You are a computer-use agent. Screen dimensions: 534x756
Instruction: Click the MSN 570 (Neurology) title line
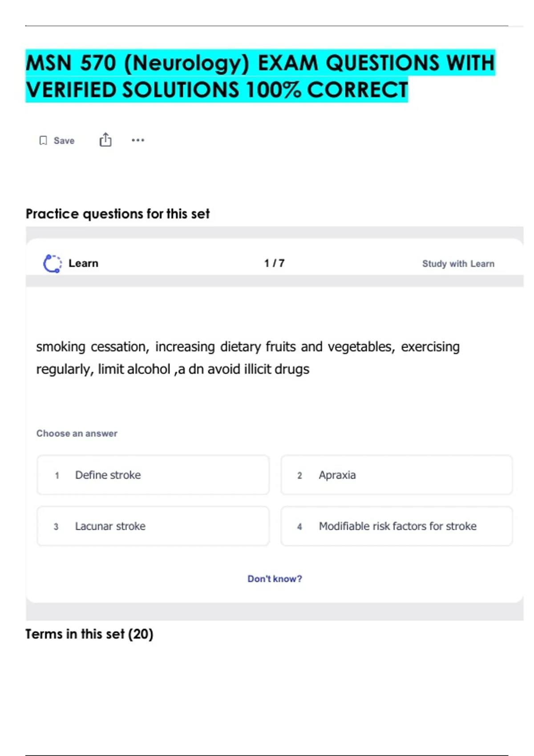(260, 63)
